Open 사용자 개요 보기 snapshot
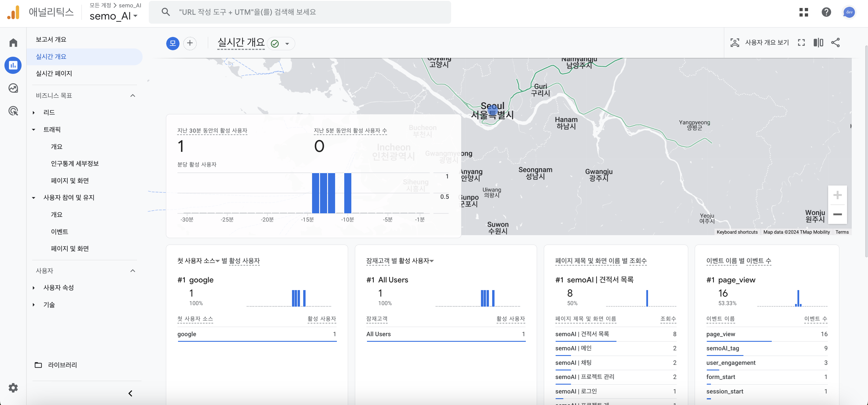This screenshot has height=405, width=868. (759, 43)
